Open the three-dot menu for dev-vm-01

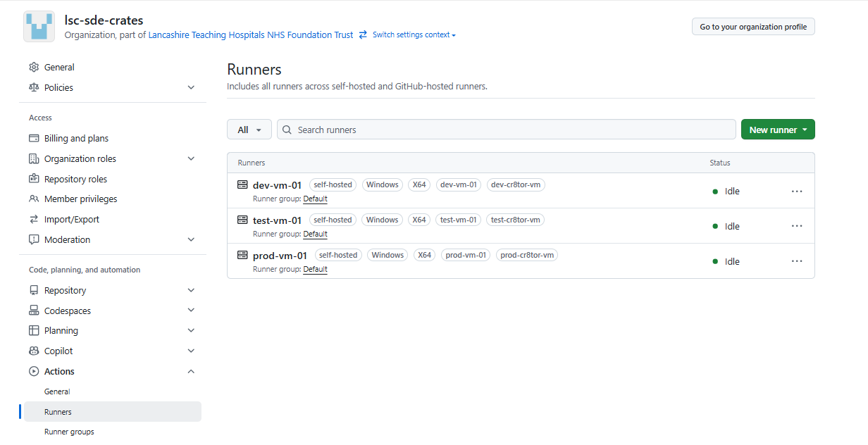[x=797, y=191]
